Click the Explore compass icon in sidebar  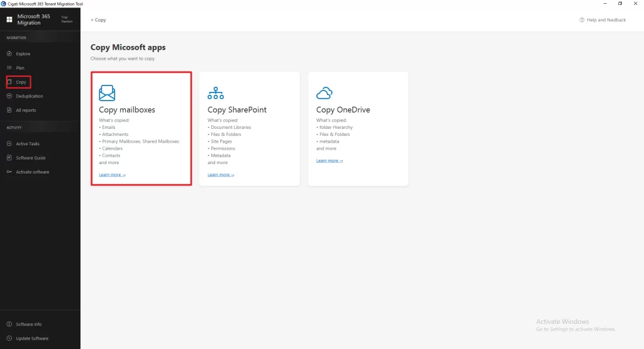[x=9, y=54]
